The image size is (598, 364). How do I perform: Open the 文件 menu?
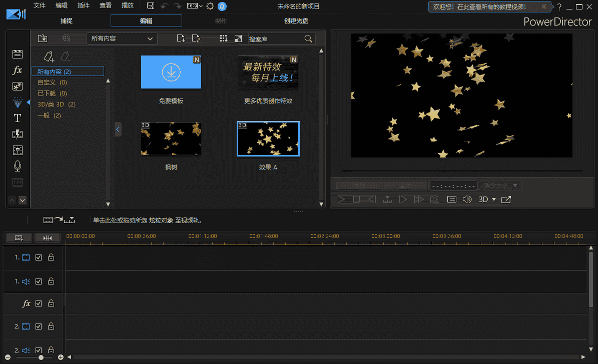pos(39,6)
